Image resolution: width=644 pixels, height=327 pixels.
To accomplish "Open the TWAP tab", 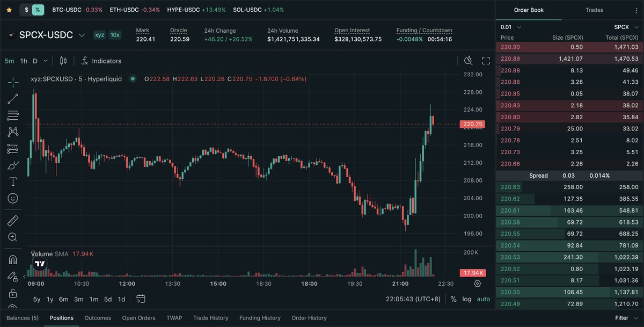I will pyautogui.click(x=174, y=318).
